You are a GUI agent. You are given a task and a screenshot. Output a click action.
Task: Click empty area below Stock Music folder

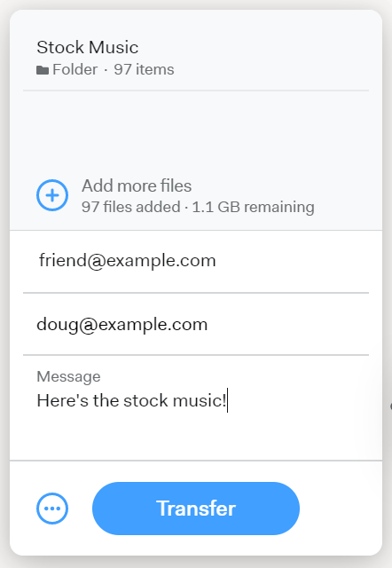pyautogui.click(x=196, y=130)
